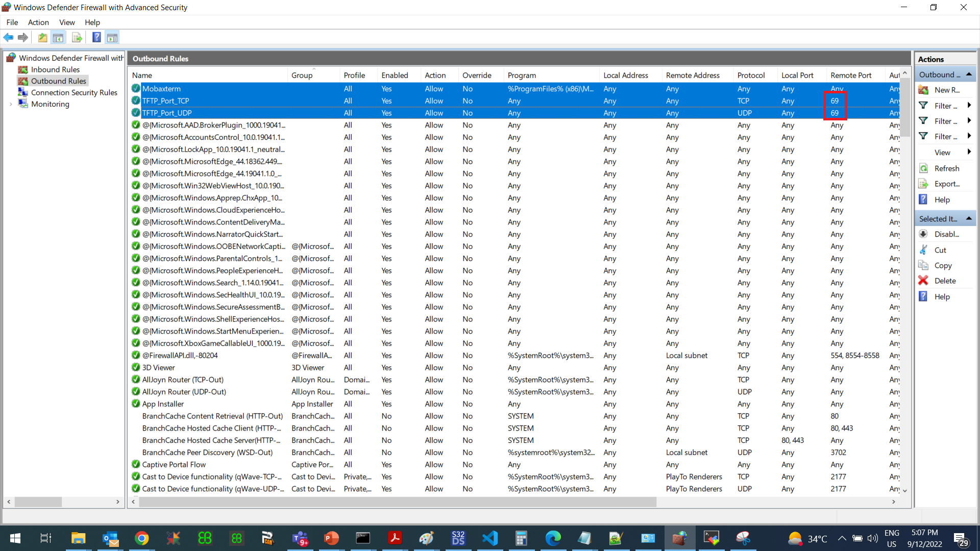Click the Forward arrow toolbar icon
This screenshot has width=980, height=551.
click(x=23, y=37)
